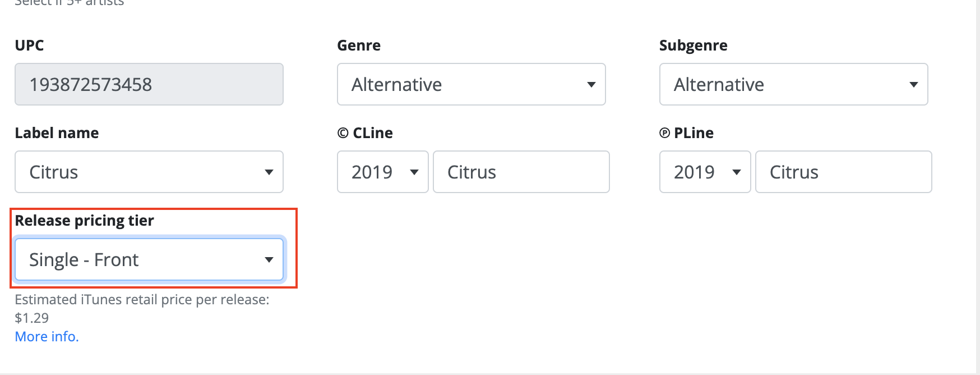Change the CLine year dropdown from 2019
980x375 pixels.
click(x=383, y=172)
